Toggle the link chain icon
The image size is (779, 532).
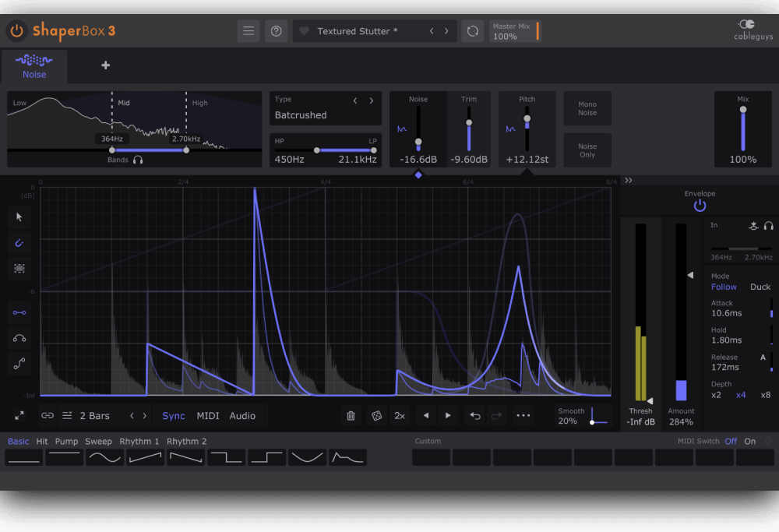[48, 415]
